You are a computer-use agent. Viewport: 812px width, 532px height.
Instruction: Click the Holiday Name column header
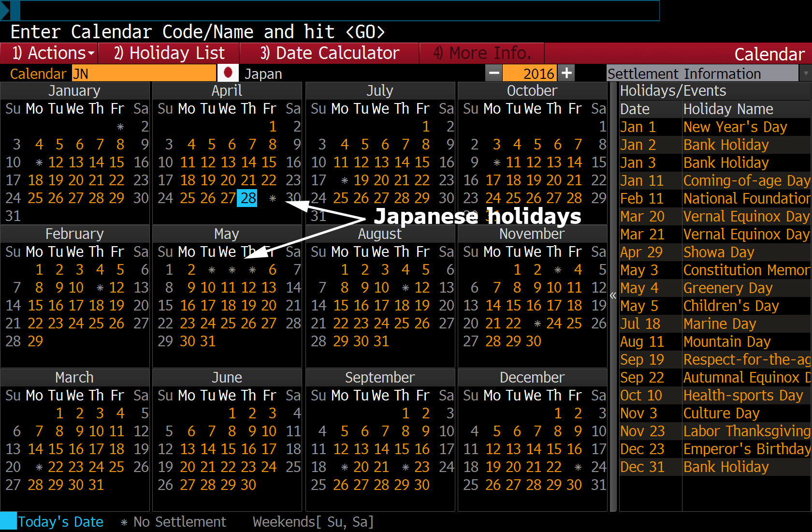728,109
